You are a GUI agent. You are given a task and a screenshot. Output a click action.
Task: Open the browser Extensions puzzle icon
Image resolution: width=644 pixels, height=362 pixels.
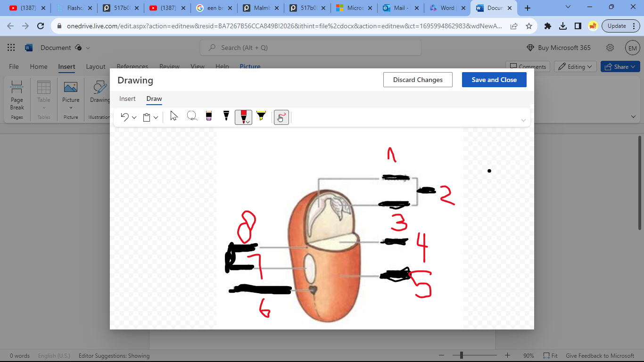coord(548,26)
